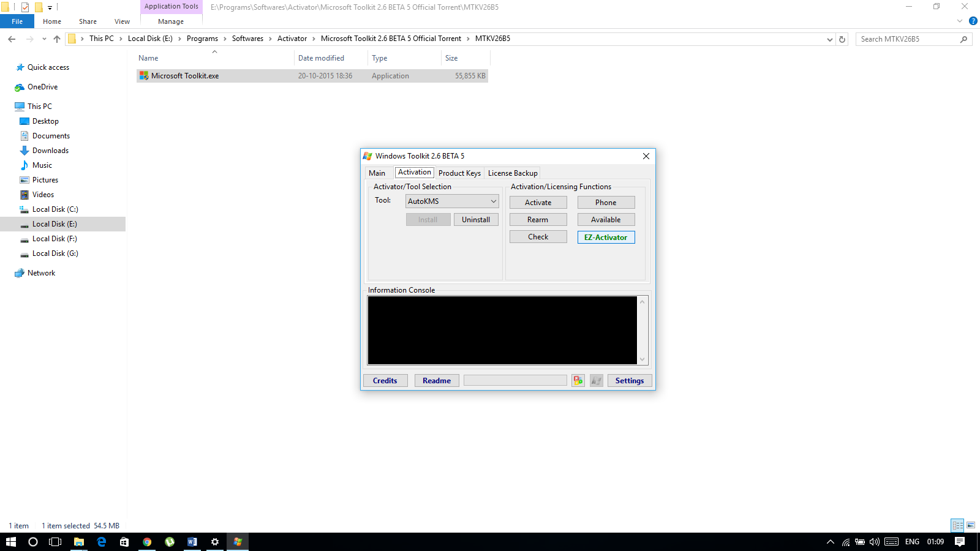Click the Office toolkit icon beside Readme

click(x=578, y=381)
